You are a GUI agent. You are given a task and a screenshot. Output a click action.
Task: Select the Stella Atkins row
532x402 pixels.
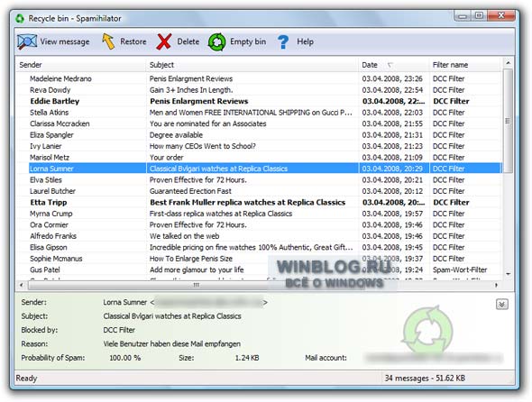tap(259, 113)
